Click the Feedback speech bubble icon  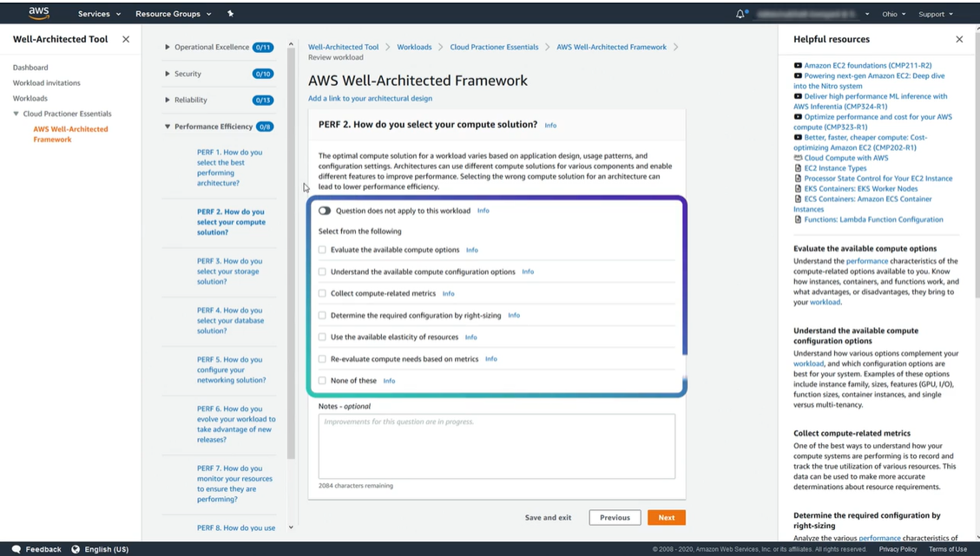16,549
